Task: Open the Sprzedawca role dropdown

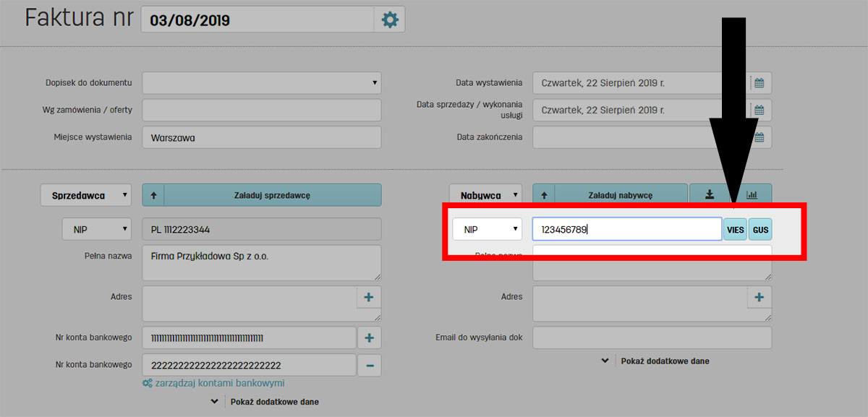Action: [86, 195]
